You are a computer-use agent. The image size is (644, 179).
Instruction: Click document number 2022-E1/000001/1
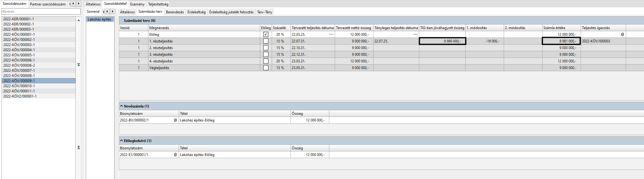pos(134,155)
